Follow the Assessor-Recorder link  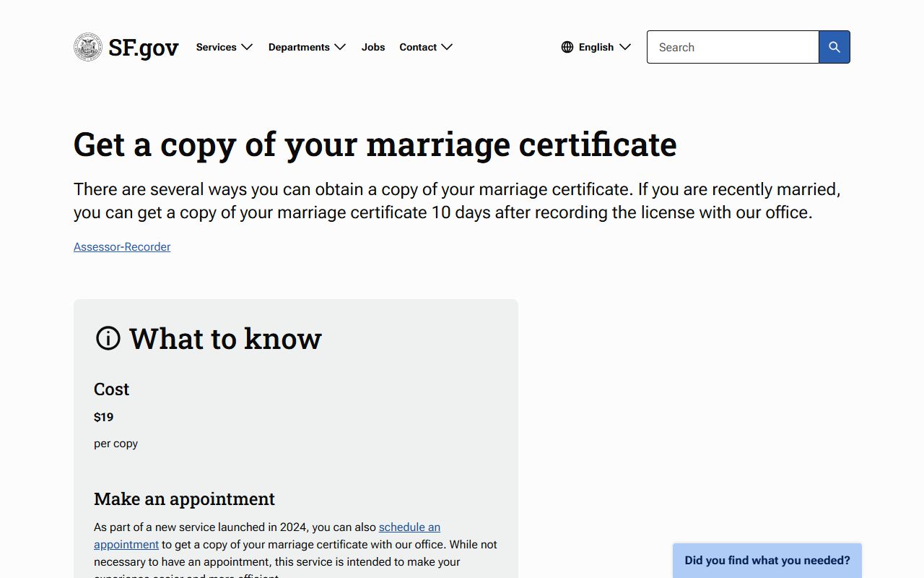pos(122,247)
